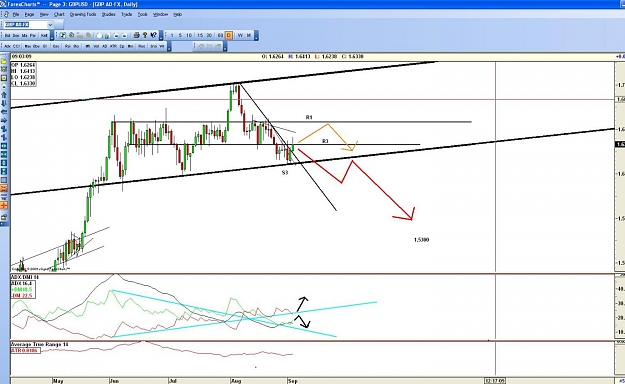Click the Jun label on time axis

pyautogui.click(x=114, y=381)
